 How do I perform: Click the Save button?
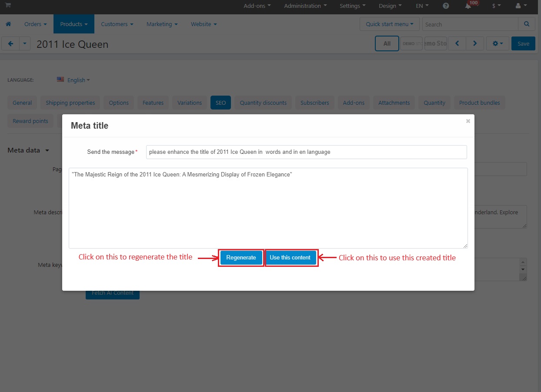523,43
